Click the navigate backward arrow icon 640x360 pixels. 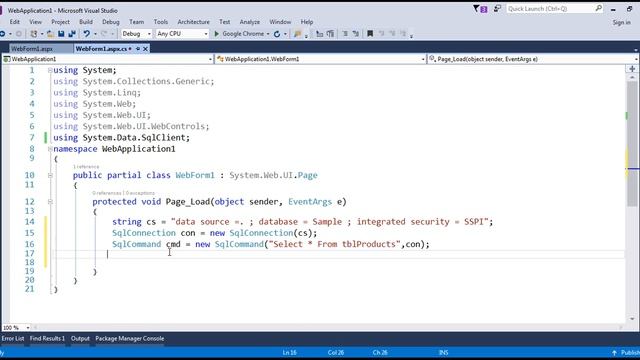2,34
